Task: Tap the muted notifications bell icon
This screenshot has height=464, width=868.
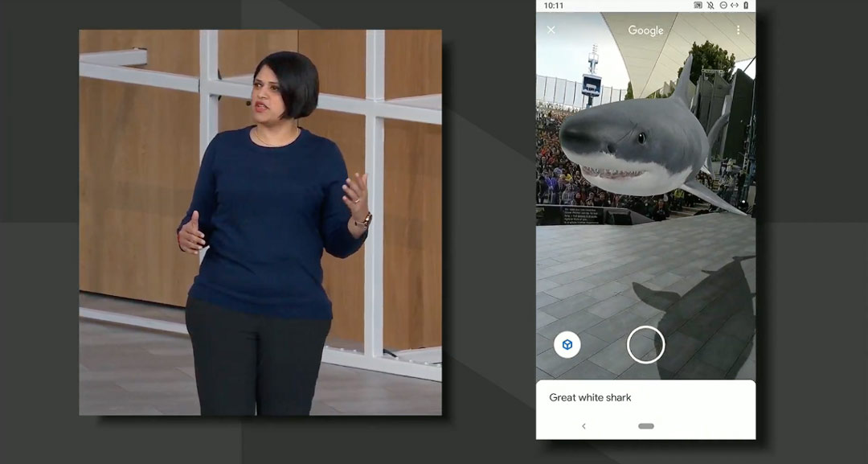Action: point(710,6)
